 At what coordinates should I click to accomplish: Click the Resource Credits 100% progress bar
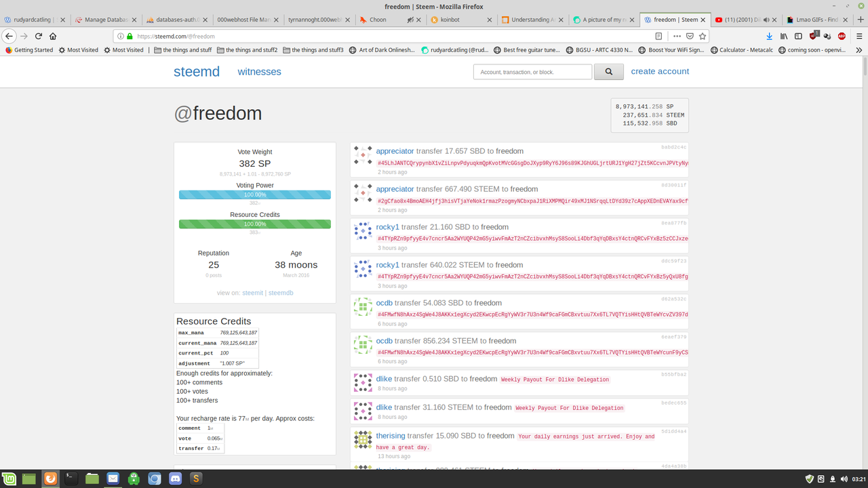pos(255,224)
